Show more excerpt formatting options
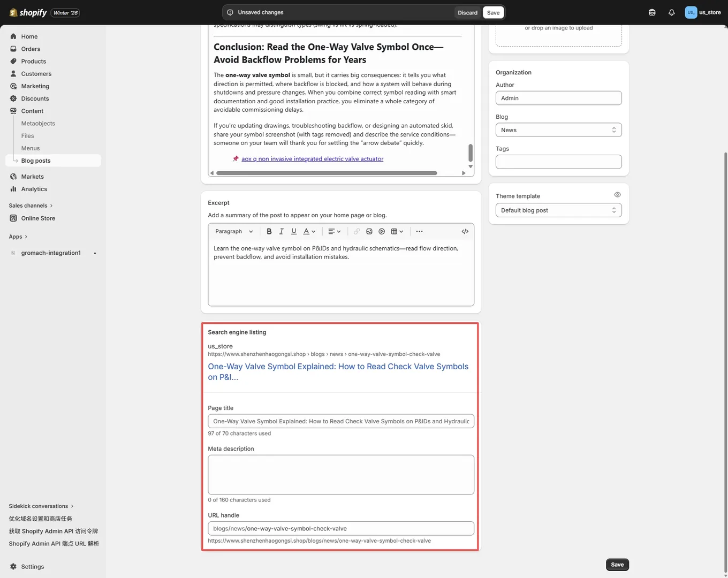The width and height of the screenshot is (728, 578). pyautogui.click(x=419, y=232)
